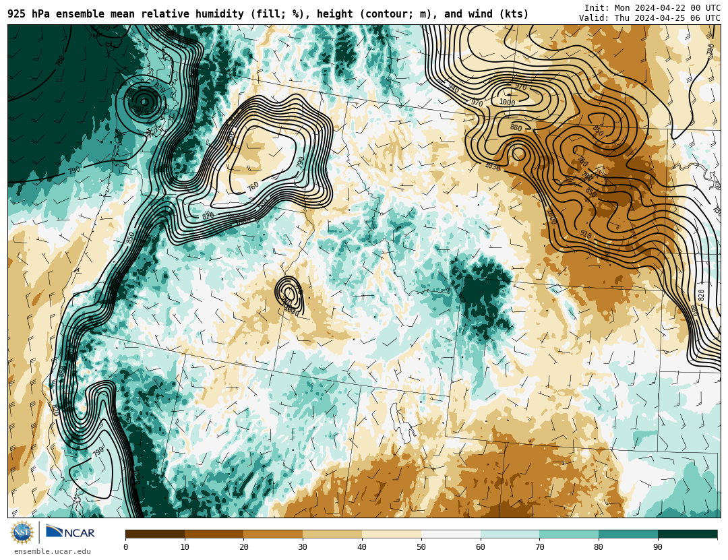Pick the 80-90 teal colorbar swatch

[628, 534]
